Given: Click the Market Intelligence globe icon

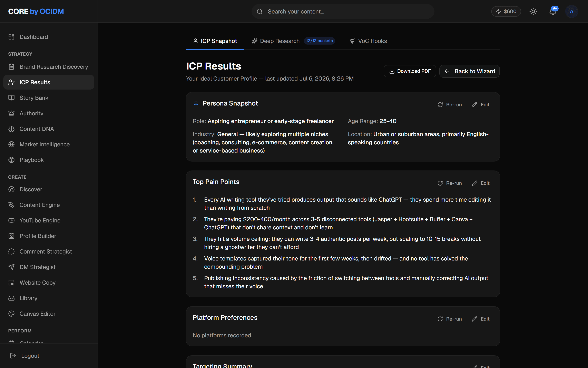Looking at the screenshot, I should [11, 144].
